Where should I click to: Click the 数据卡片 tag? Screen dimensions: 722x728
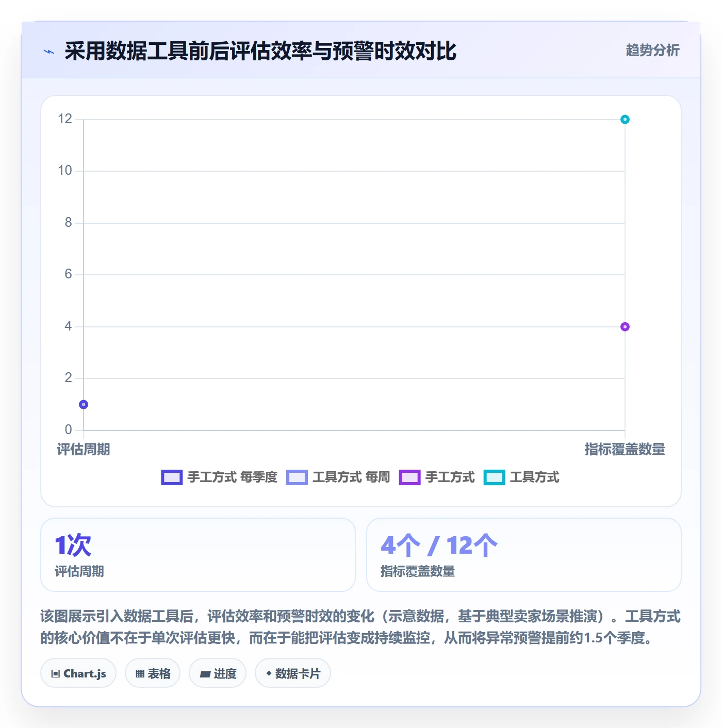pyautogui.click(x=293, y=673)
